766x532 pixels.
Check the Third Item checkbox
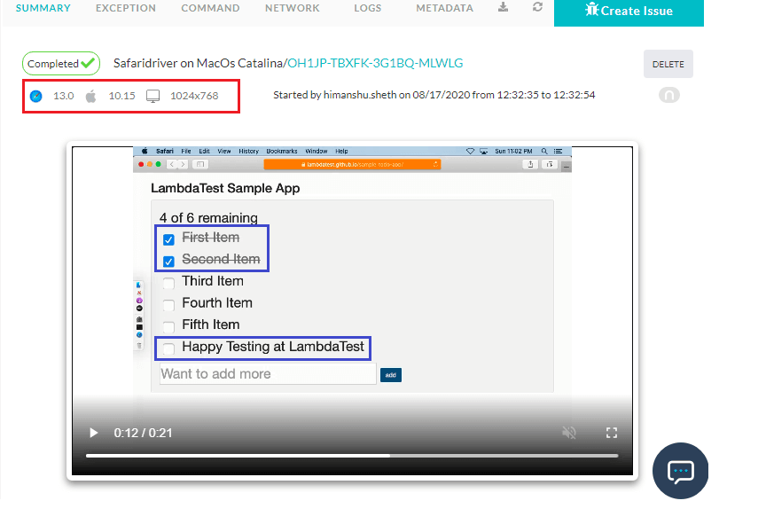coord(168,281)
